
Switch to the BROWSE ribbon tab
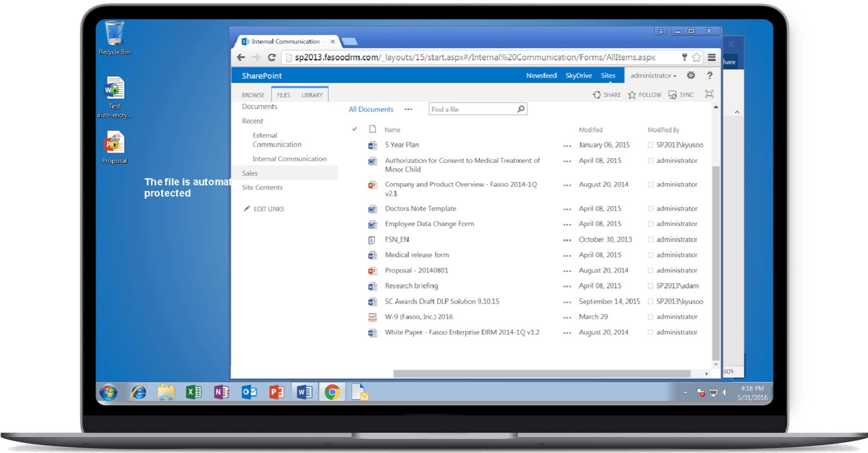click(253, 95)
